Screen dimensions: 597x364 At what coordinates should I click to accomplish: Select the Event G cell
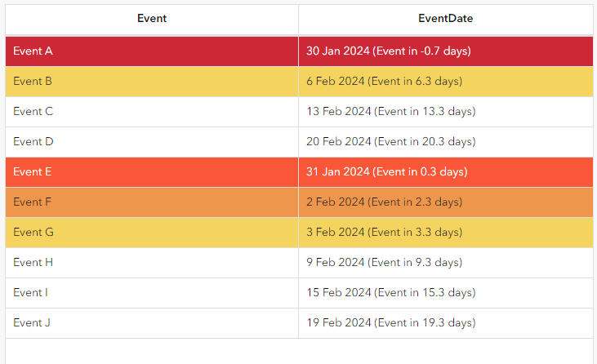point(33,233)
